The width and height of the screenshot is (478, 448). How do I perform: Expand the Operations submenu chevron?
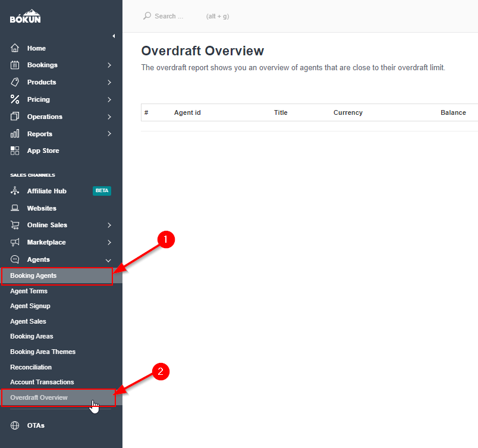(x=109, y=117)
